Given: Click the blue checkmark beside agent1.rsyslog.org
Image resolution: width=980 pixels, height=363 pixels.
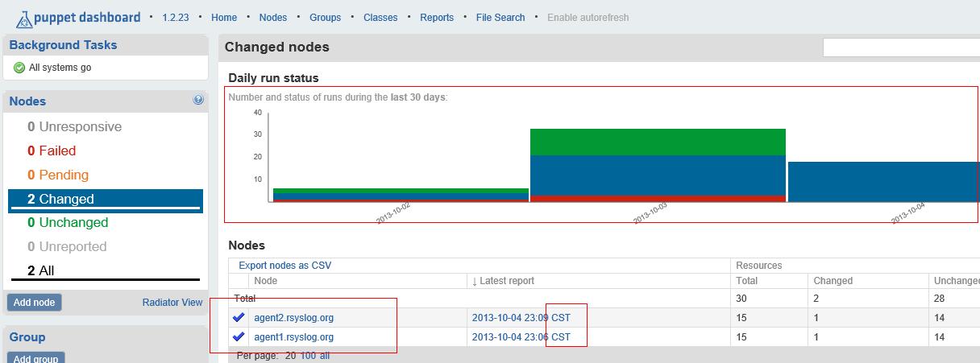Looking at the screenshot, I should [x=239, y=337].
